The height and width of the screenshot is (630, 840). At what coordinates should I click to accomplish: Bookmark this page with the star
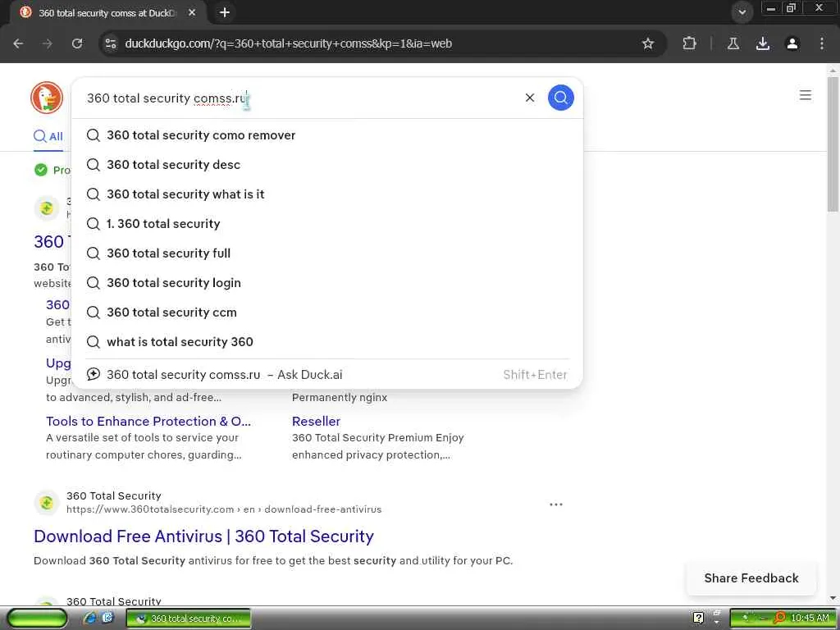click(648, 43)
